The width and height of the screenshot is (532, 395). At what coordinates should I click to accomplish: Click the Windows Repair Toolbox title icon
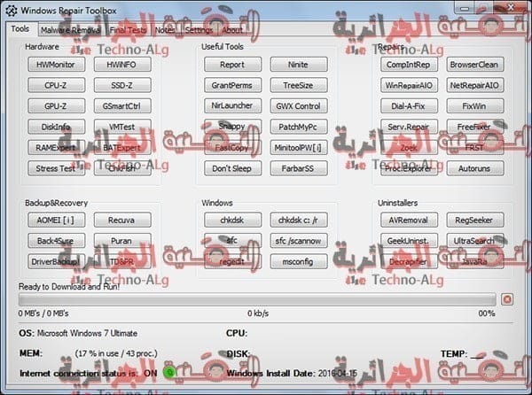tap(12, 11)
